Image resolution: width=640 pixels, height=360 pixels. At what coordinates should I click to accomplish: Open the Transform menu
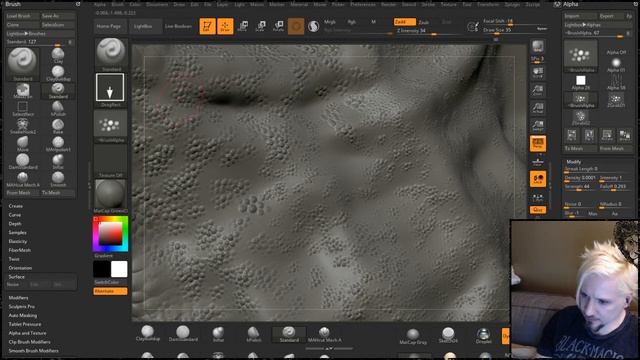click(x=488, y=4)
